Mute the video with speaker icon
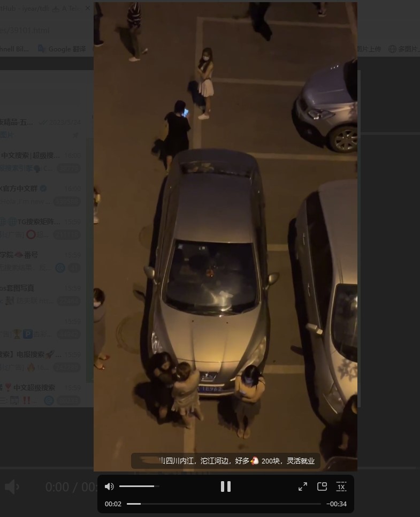 click(109, 486)
